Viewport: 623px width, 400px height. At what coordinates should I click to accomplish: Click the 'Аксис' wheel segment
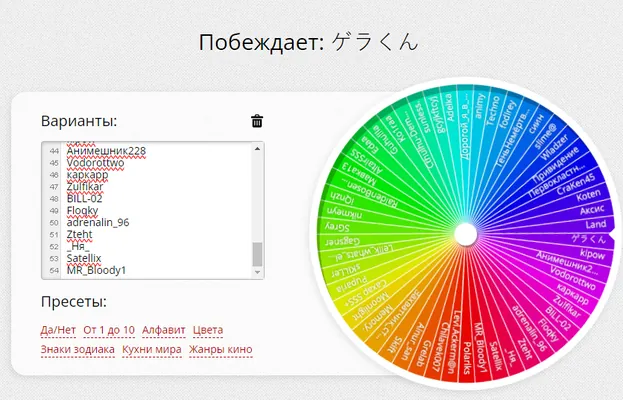[592, 209]
